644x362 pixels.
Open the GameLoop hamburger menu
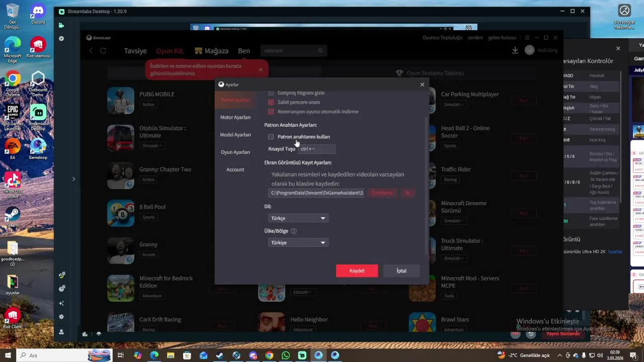(527, 38)
